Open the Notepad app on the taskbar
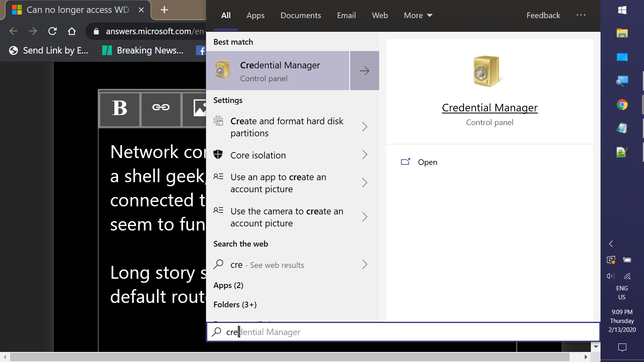 coord(622,128)
